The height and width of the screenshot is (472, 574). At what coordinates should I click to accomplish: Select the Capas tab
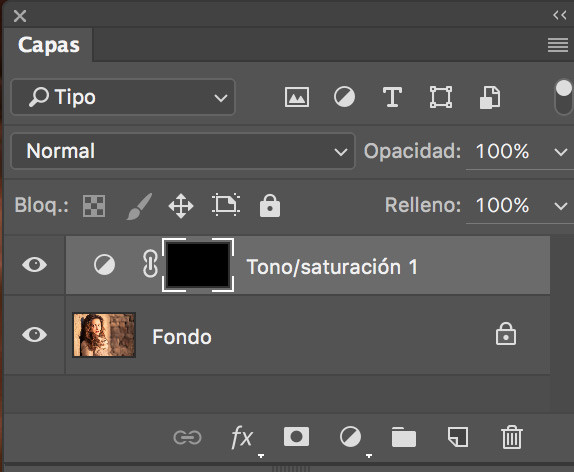[48, 45]
